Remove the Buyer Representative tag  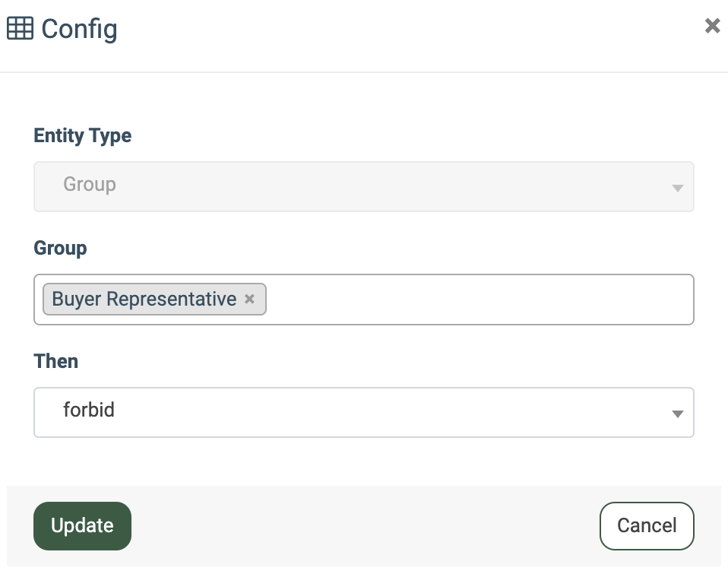pos(249,300)
